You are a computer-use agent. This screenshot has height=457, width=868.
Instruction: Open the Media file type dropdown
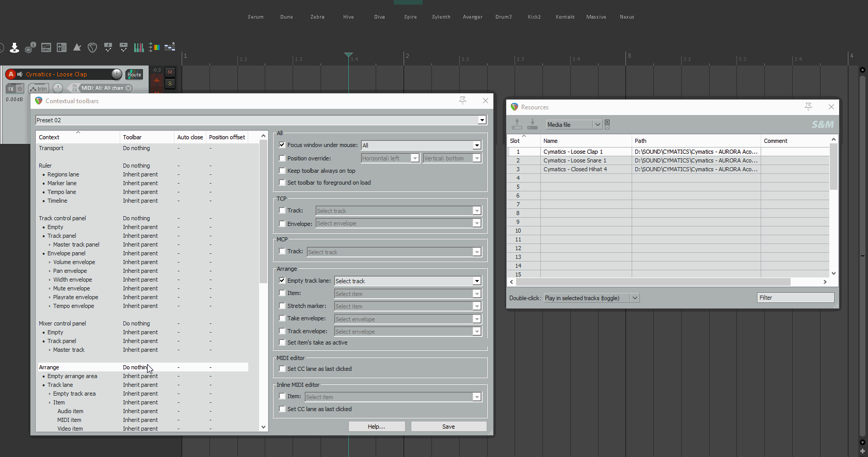click(x=597, y=125)
